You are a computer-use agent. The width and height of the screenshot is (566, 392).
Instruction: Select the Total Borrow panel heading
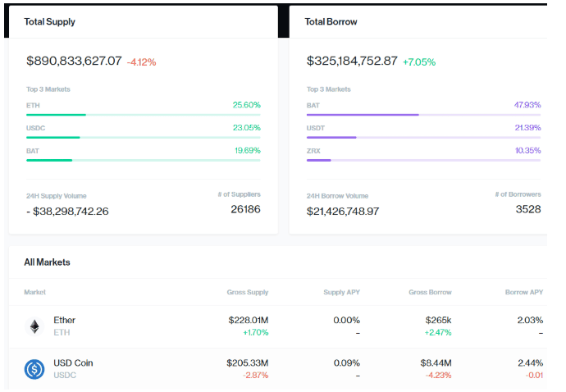coord(331,21)
